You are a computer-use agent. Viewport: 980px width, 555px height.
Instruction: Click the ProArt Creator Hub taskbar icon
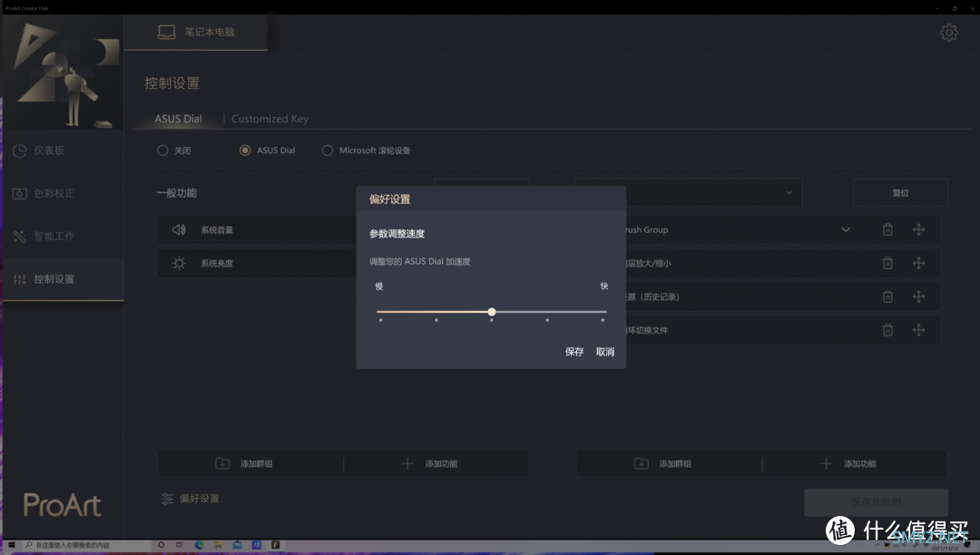point(275,545)
